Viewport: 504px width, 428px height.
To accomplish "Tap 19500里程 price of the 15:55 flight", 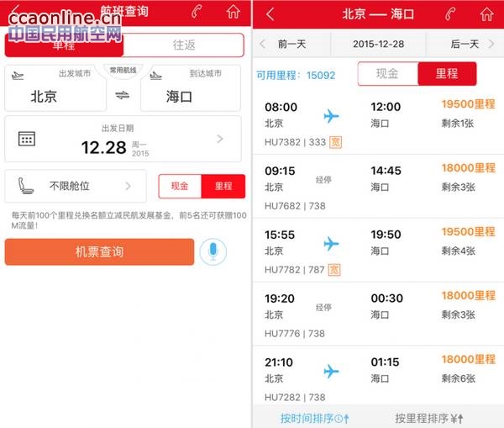I will (469, 231).
